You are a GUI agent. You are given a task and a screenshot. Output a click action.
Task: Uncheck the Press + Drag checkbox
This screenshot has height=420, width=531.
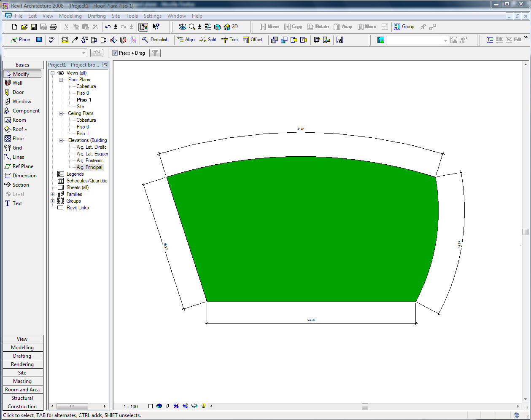(x=115, y=53)
